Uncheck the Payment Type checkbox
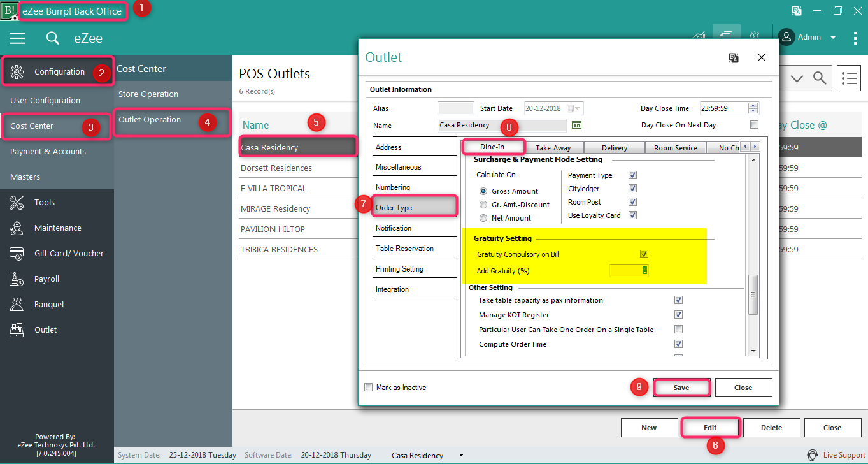868x464 pixels. [632, 175]
